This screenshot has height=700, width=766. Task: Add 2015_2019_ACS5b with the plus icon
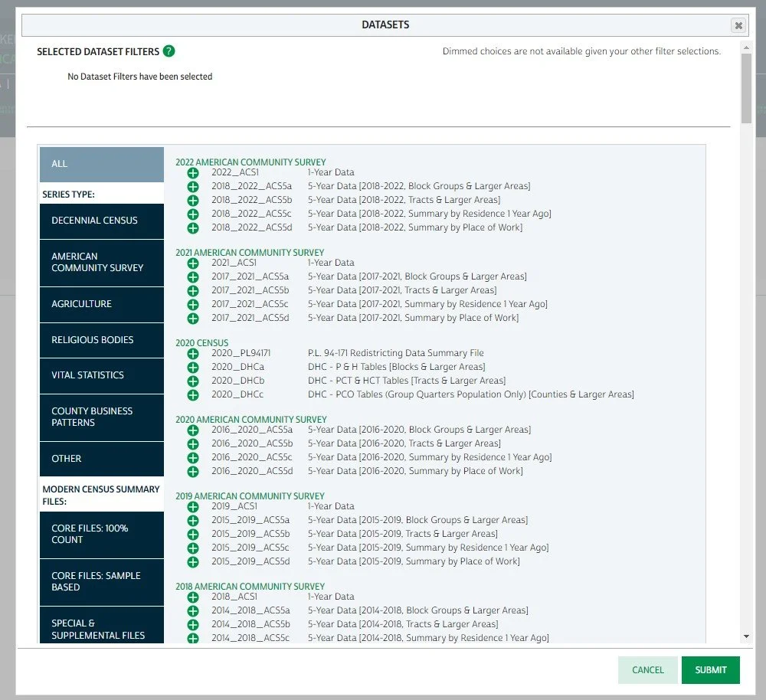click(x=193, y=535)
